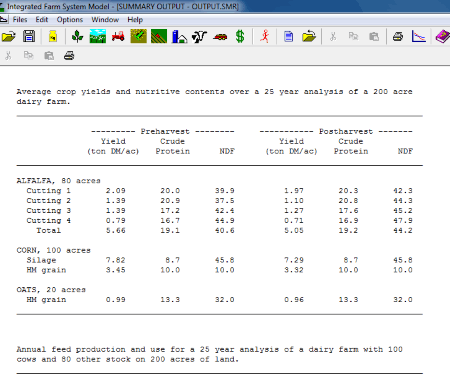Click the farm landscape icon with blue sky
450x382 pixels.
(98, 36)
